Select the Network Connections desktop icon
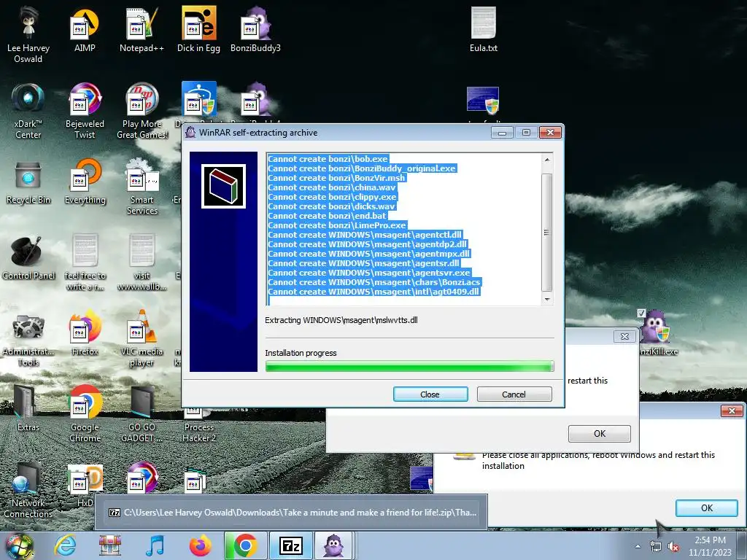Viewport: 747px width, 560px height. (28, 491)
